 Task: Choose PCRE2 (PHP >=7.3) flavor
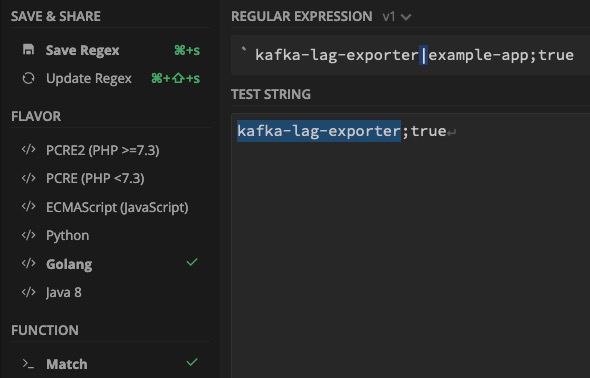pyautogui.click(x=109, y=150)
